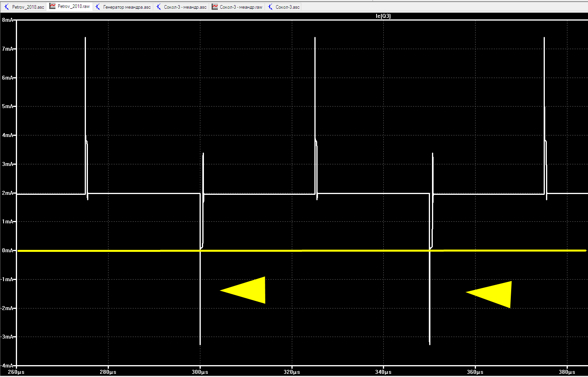Click the 300µs time axis label
Viewport: 588px width, 377px height.
click(x=200, y=372)
